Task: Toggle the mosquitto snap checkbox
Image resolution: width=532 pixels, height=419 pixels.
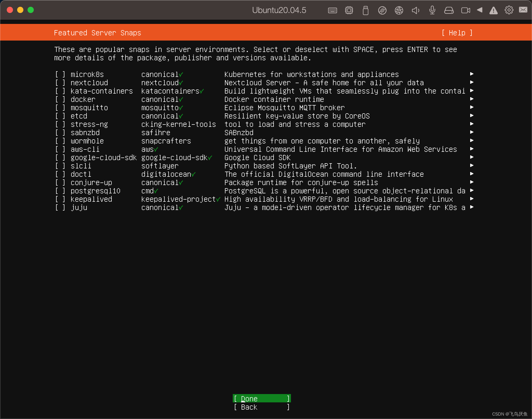Action: tap(60, 108)
